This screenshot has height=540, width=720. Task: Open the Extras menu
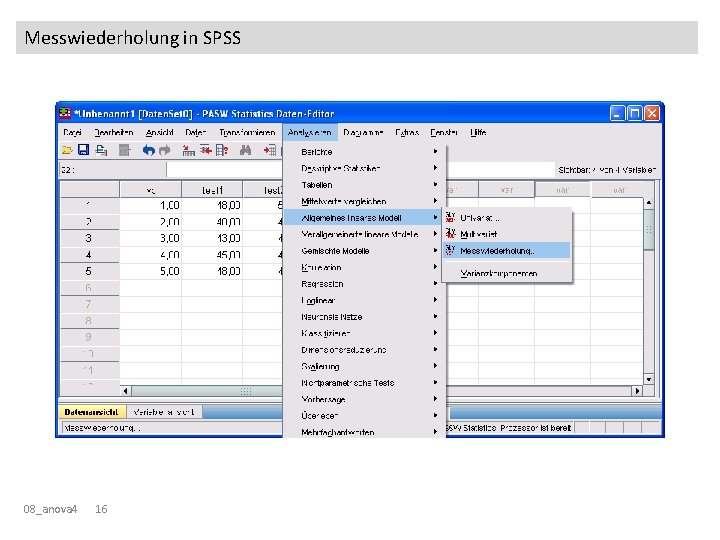point(407,132)
